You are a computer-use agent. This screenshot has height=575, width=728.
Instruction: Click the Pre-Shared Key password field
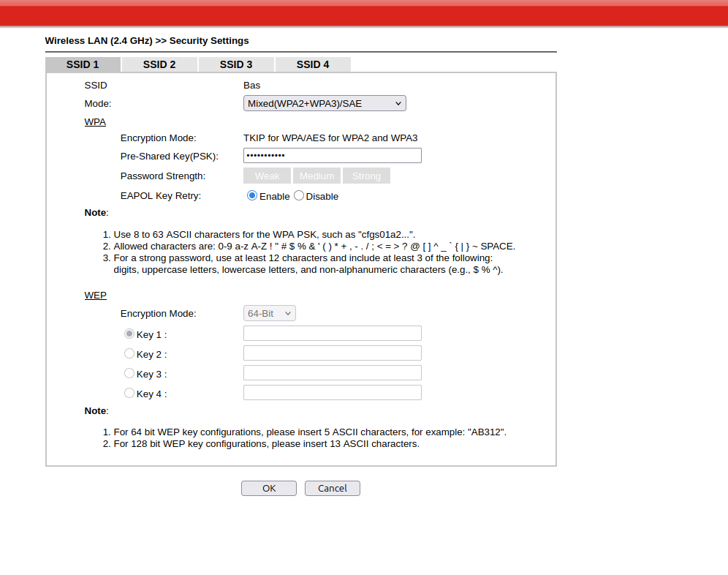[332, 156]
